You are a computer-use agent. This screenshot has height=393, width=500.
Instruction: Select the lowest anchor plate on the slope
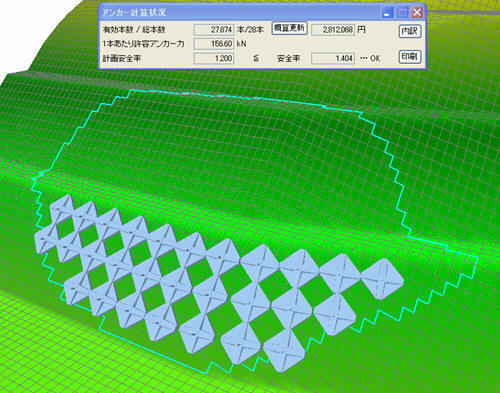point(284,350)
